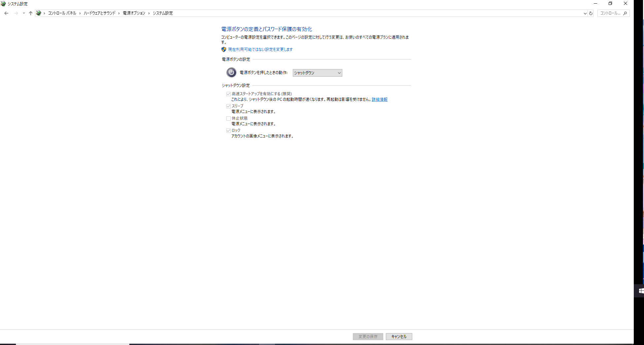Image resolution: width=644 pixels, height=345 pixels.
Task: Click the UAC shield icon
Action: (x=224, y=50)
